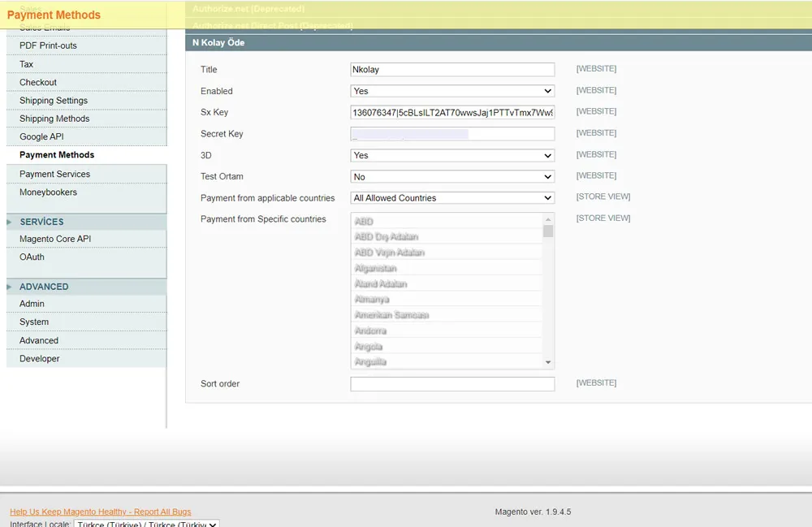Click the country list scroll-down arrow

pos(548,362)
